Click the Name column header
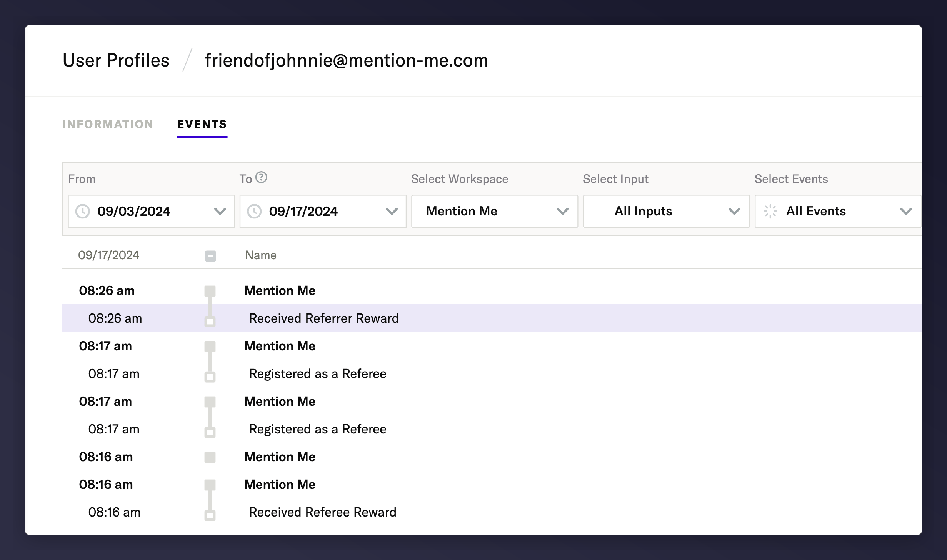 point(261,255)
